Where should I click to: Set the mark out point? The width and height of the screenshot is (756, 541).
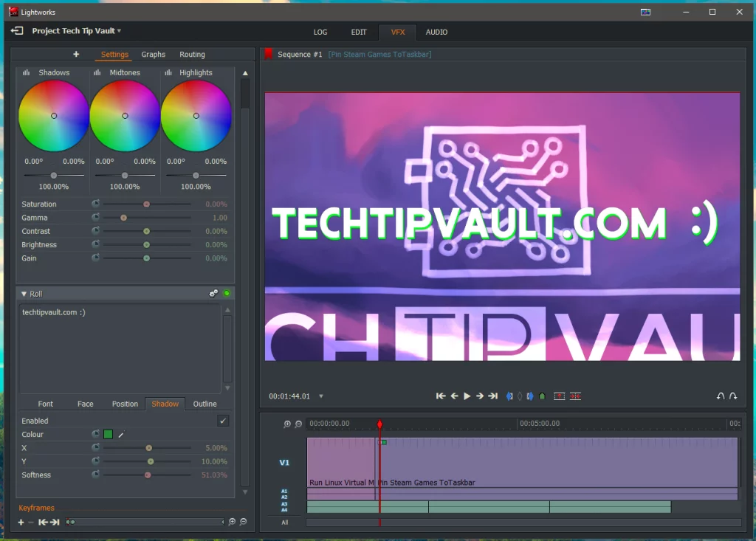tap(530, 396)
